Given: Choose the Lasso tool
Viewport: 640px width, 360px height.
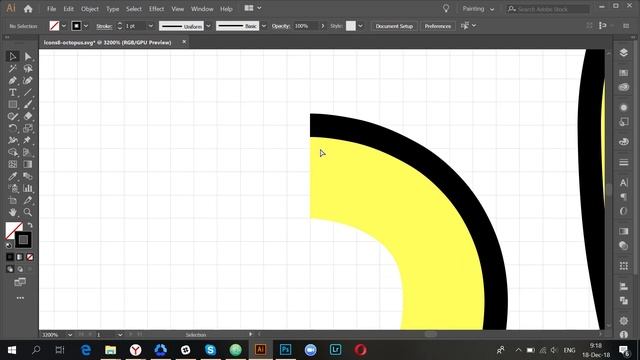Looking at the screenshot, I should [28, 69].
